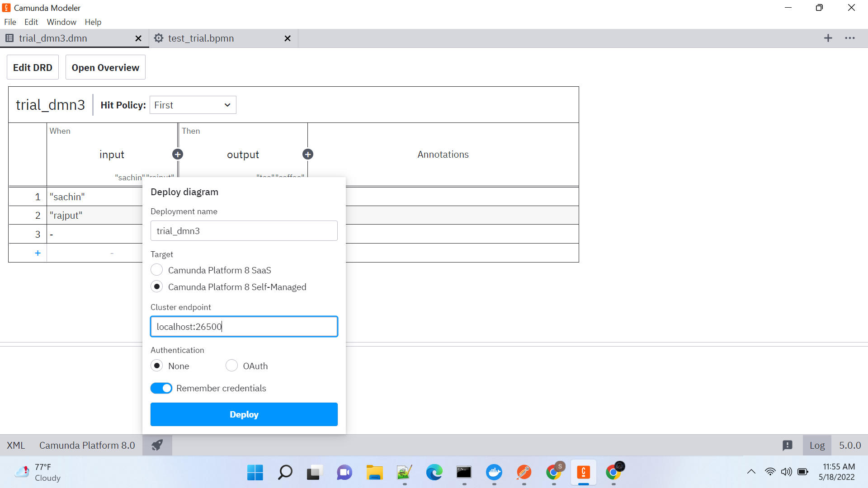Toggle Remember credentials switch
Image resolution: width=868 pixels, height=488 pixels.
point(161,388)
